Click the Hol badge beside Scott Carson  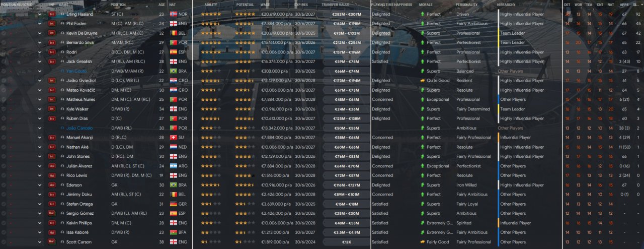click(51, 242)
